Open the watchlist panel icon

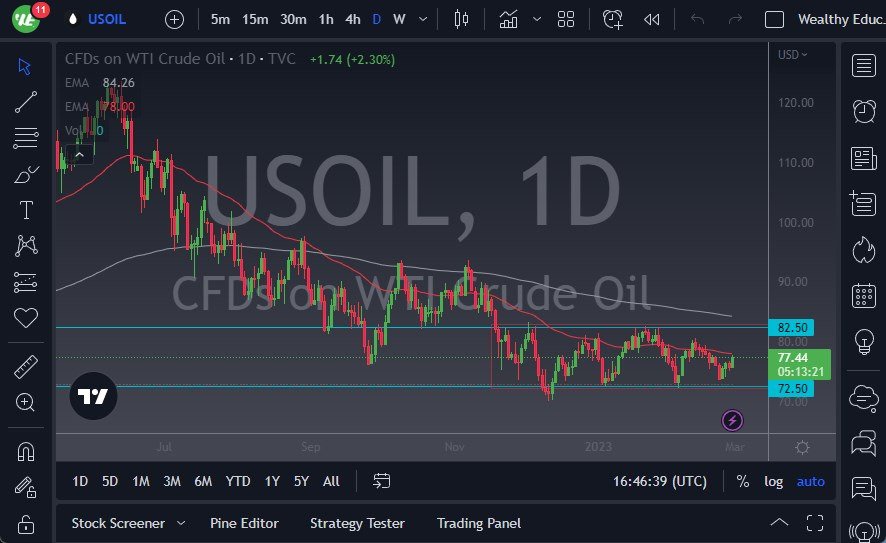click(862, 66)
